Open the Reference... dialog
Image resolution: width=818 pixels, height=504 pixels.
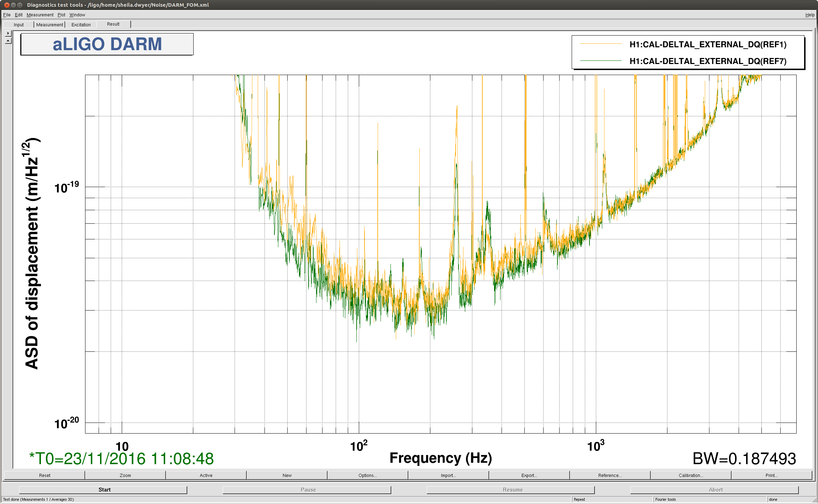pyautogui.click(x=610, y=475)
